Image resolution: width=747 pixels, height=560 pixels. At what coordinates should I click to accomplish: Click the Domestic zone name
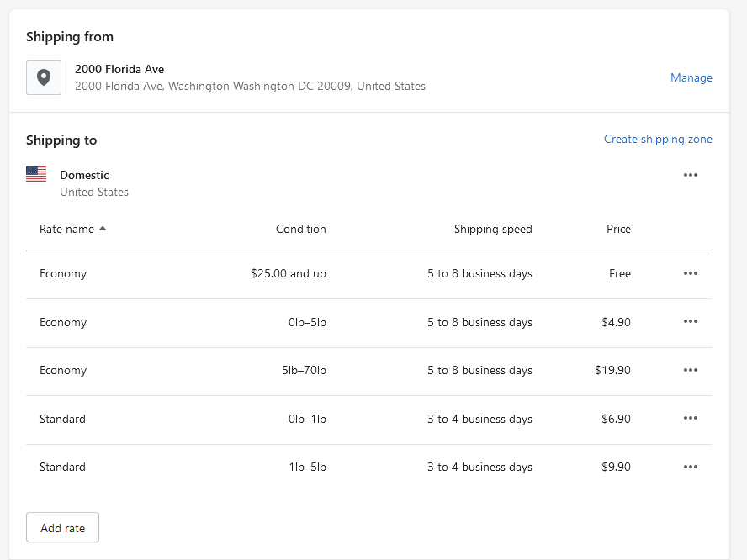84,175
